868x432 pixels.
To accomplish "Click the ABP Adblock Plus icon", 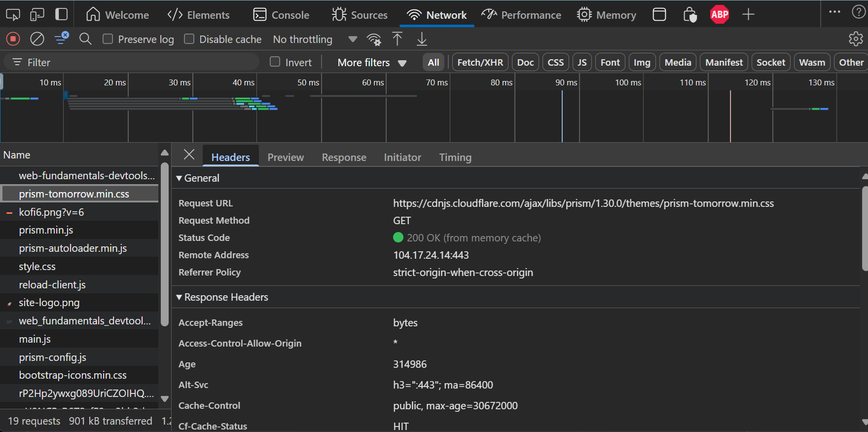I will [x=720, y=14].
